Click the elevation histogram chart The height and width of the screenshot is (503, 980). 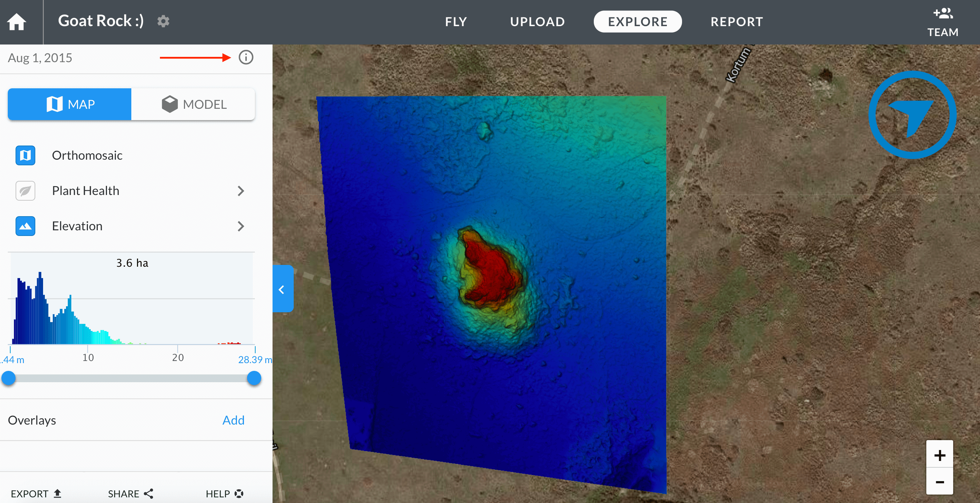pos(132,298)
